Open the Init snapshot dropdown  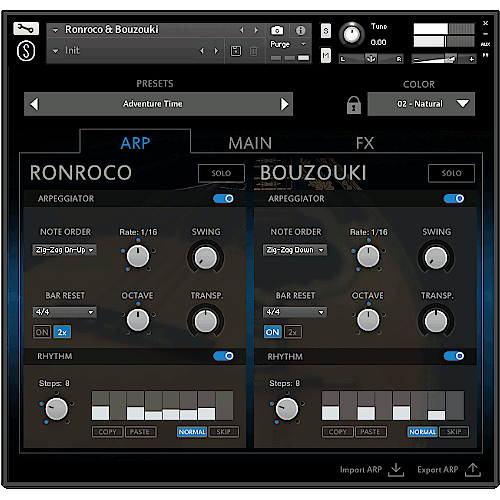(x=55, y=51)
